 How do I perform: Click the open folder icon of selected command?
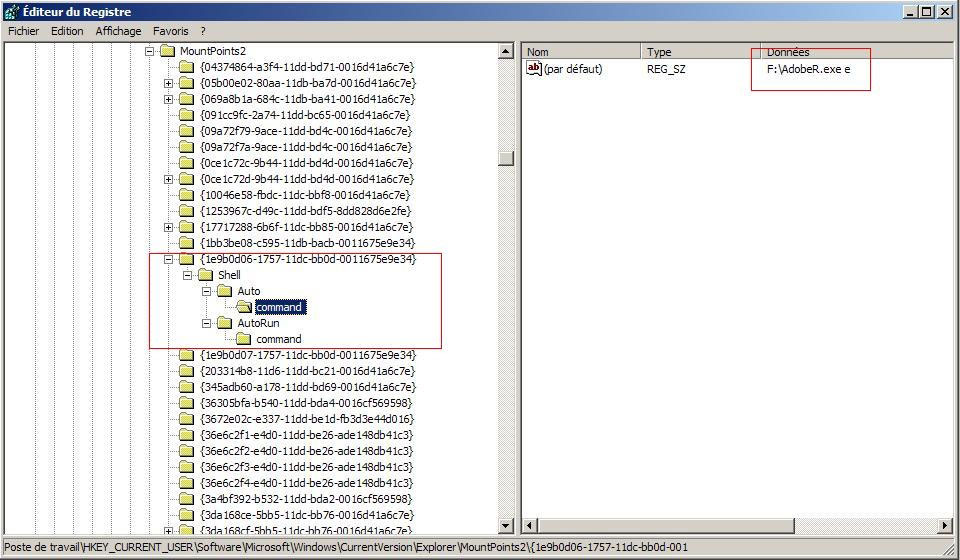[244, 307]
